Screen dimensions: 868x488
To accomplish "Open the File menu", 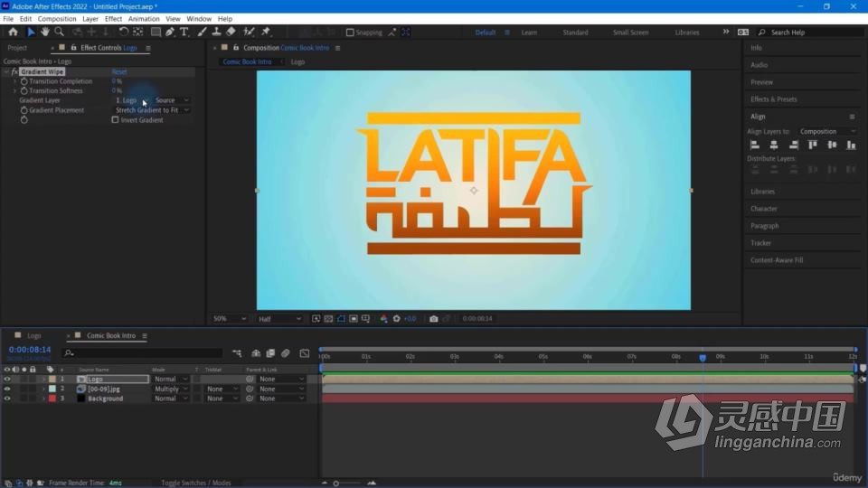I will tap(8, 19).
